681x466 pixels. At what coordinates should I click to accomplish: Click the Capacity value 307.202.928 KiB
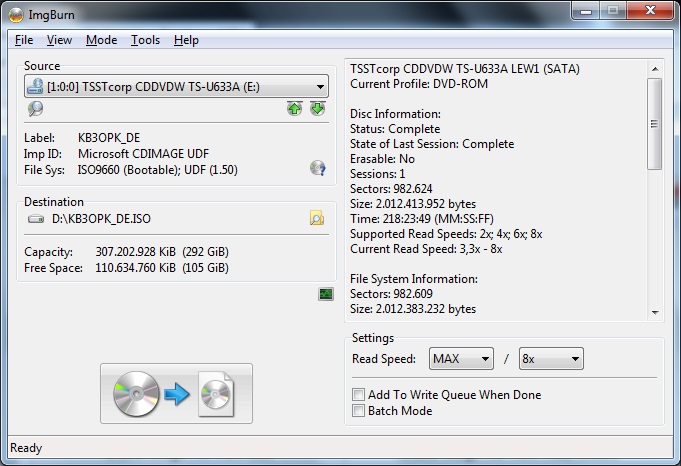136,252
